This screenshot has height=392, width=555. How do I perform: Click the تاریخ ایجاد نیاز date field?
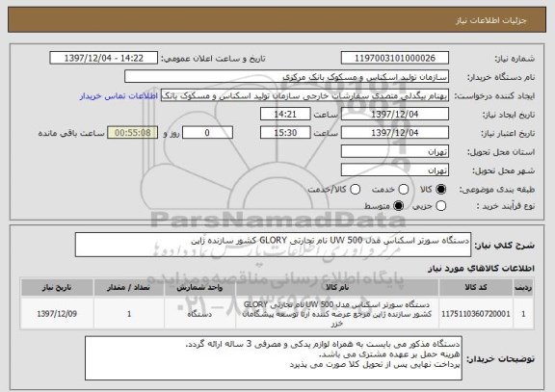[x=395, y=115]
